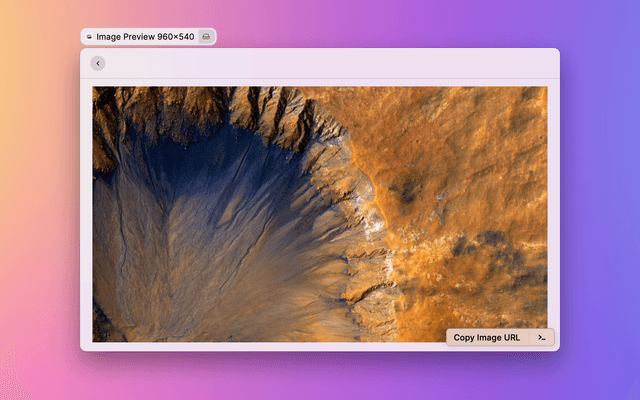
Task: Hit the circular back button above the image
Action: pyautogui.click(x=97, y=63)
